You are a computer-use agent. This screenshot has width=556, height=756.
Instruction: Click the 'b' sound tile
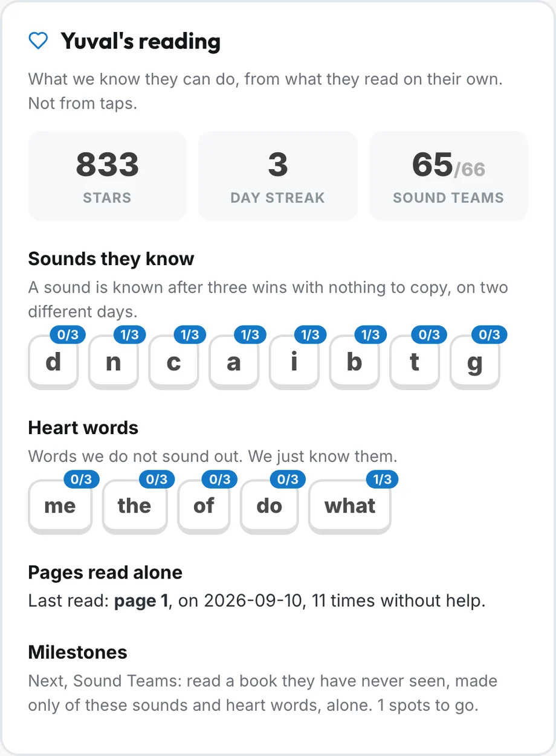(354, 362)
